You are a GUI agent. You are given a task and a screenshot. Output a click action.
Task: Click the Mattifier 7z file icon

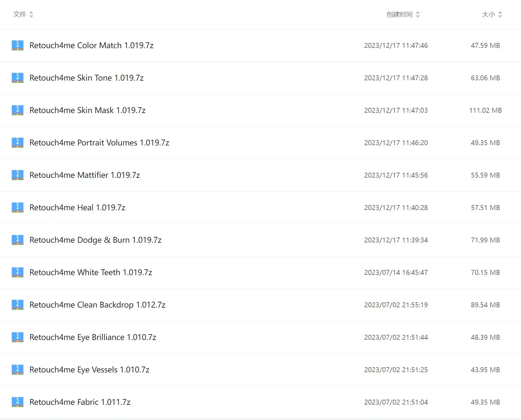click(18, 175)
